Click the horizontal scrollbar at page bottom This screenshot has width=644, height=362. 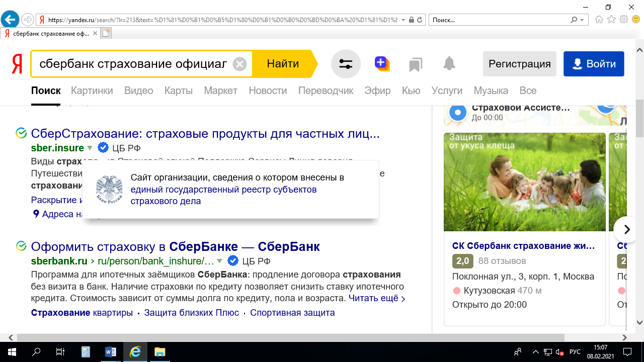tap(322, 338)
